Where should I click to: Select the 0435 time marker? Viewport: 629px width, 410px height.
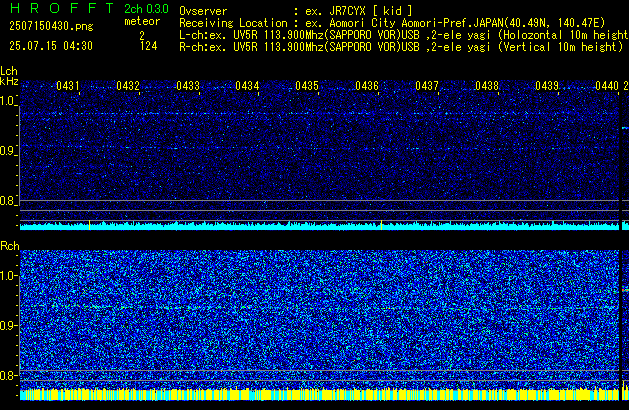pyautogui.click(x=307, y=86)
